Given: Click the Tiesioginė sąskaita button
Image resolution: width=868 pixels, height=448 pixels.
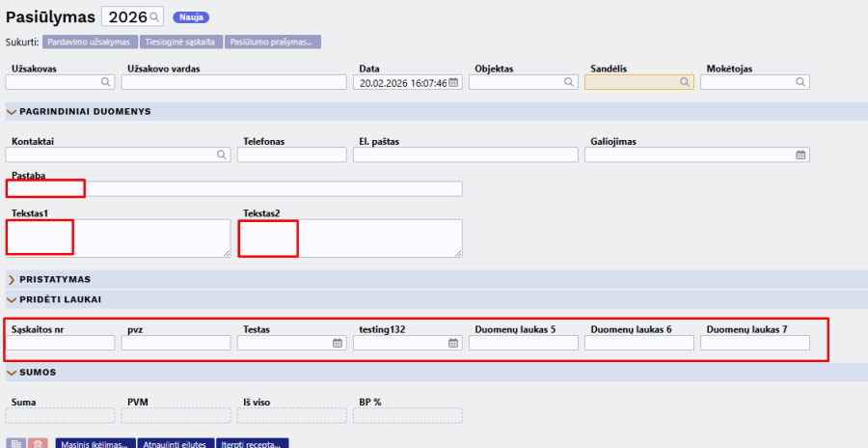Looking at the screenshot, I should point(180,42).
